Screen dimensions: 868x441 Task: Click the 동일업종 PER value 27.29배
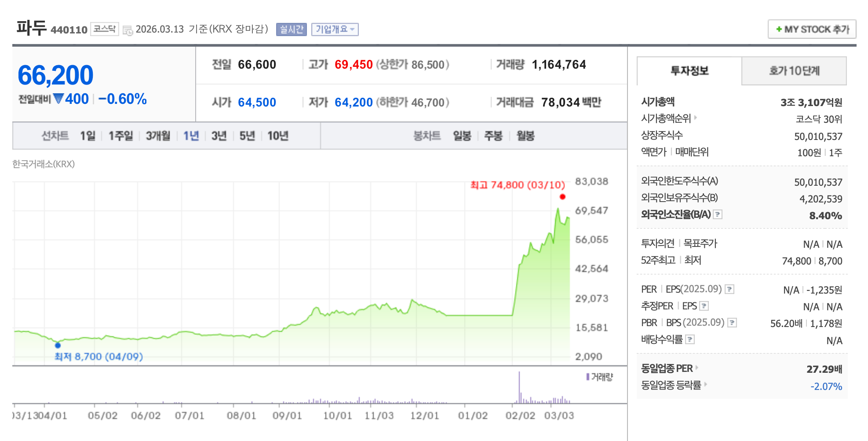click(x=824, y=369)
